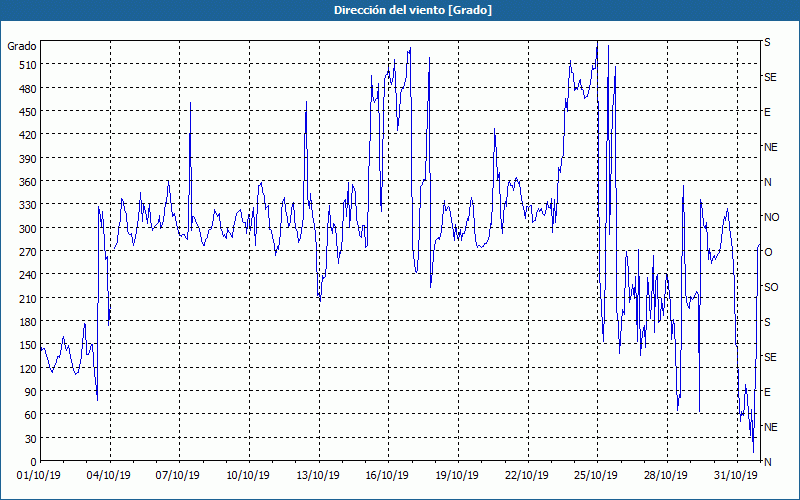
Task: Pick the E compass label beside the 90 gridline
Action: [767, 392]
